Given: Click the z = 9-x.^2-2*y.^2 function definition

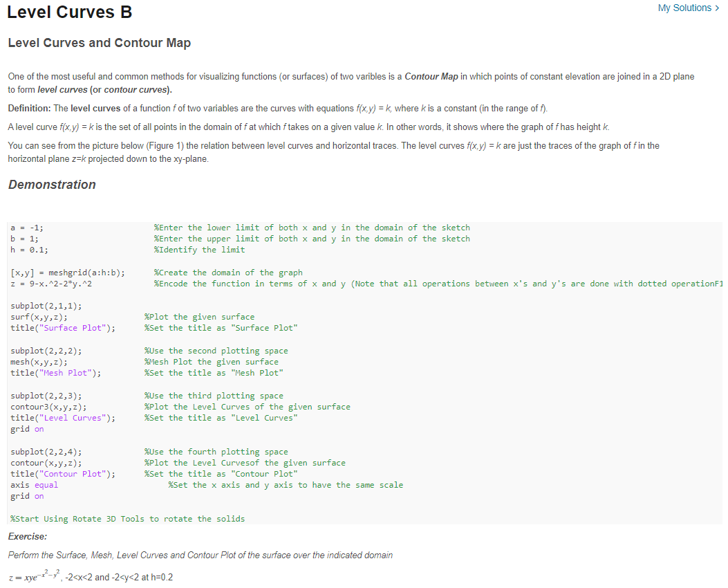Looking at the screenshot, I should [52, 283].
